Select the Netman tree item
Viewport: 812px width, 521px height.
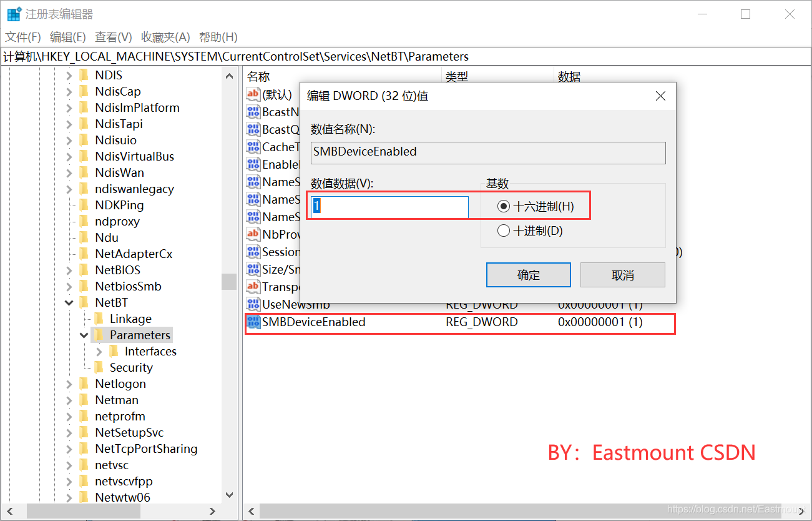[x=117, y=400]
